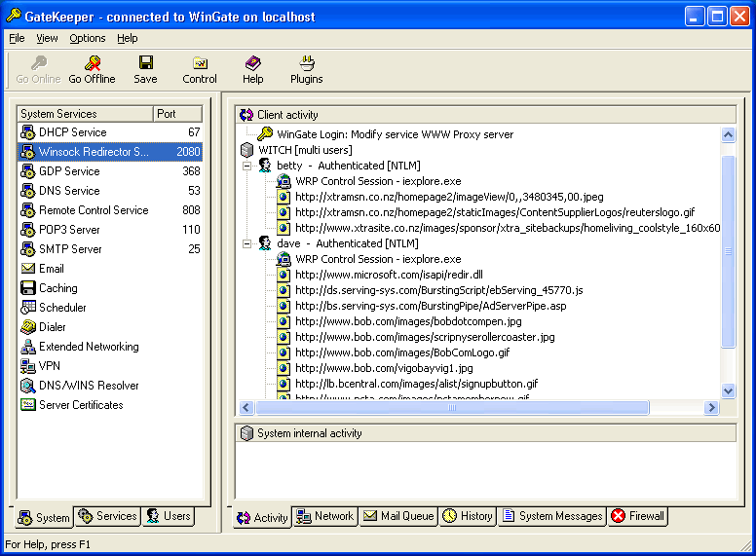Switch to the Firewall tab

637,516
